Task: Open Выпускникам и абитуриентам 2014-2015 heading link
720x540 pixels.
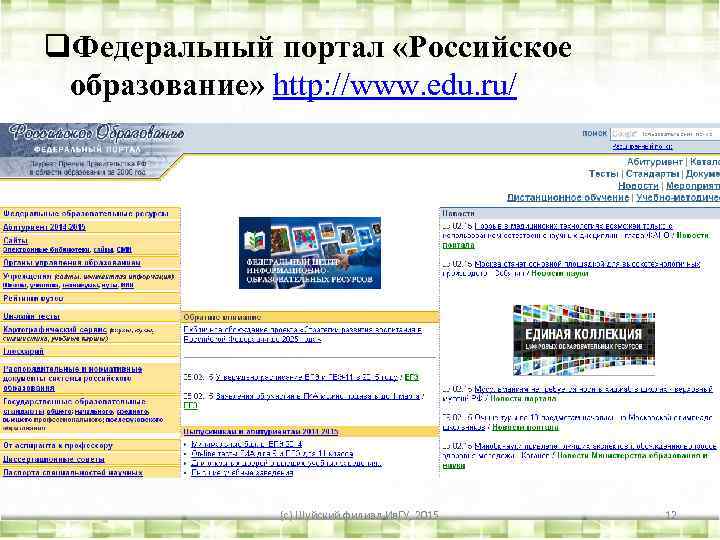Action: [x=261, y=432]
